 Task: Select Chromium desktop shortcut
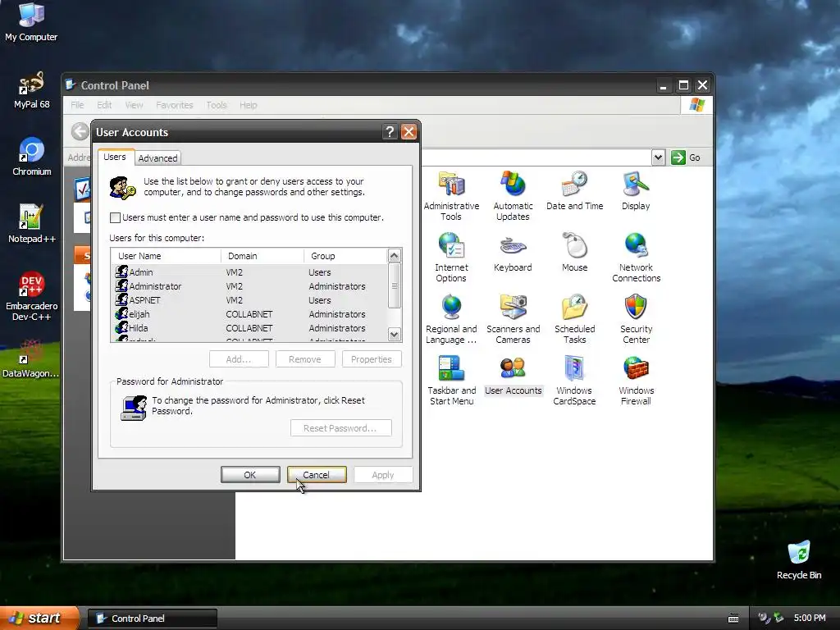[32, 157]
